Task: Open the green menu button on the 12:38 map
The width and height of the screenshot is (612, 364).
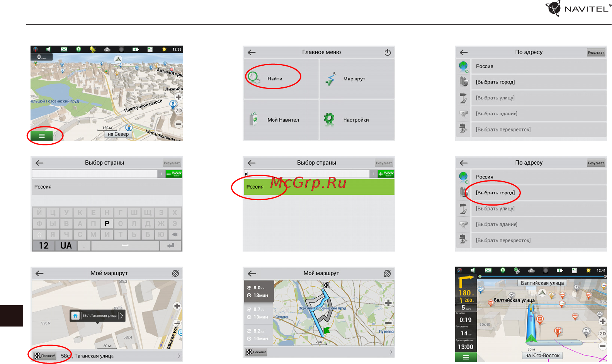Action: 42,136
